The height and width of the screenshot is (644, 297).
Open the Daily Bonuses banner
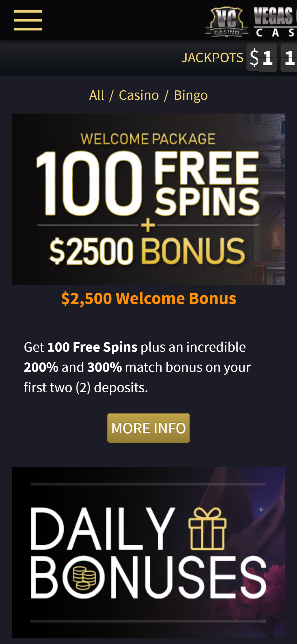click(148, 553)
